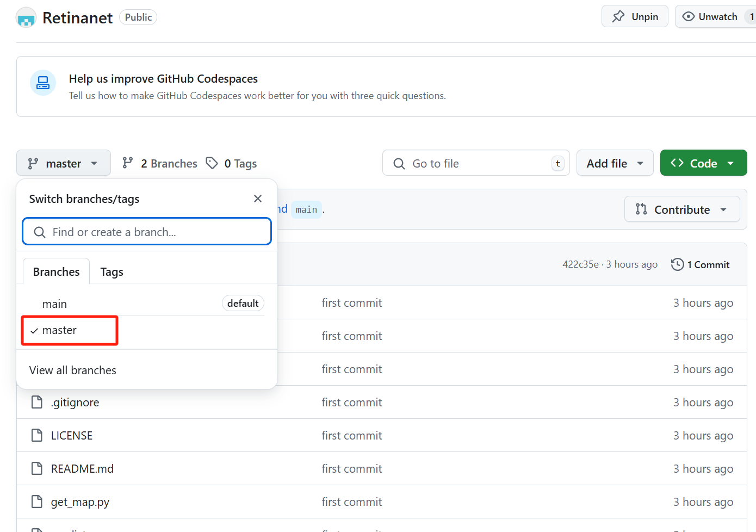Click the code brackets icon on Code button
This screenshot has height=532, width=756.
click(677, 163)
